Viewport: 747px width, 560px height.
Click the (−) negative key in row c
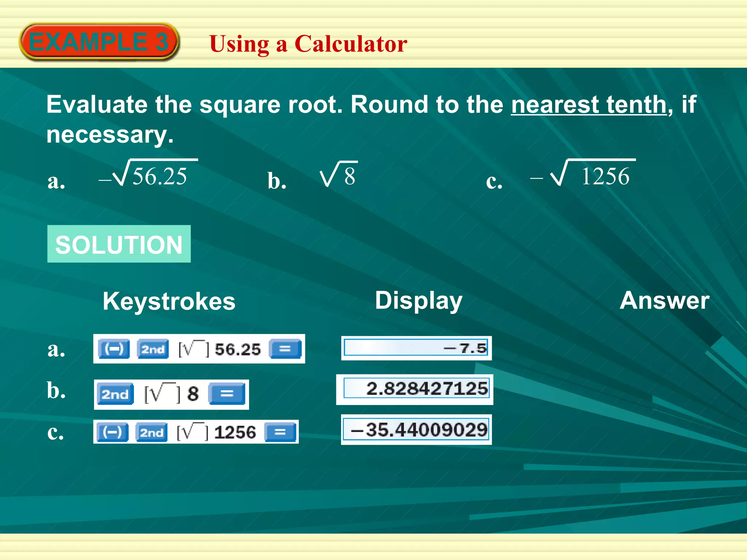click(x=113, y=432)
